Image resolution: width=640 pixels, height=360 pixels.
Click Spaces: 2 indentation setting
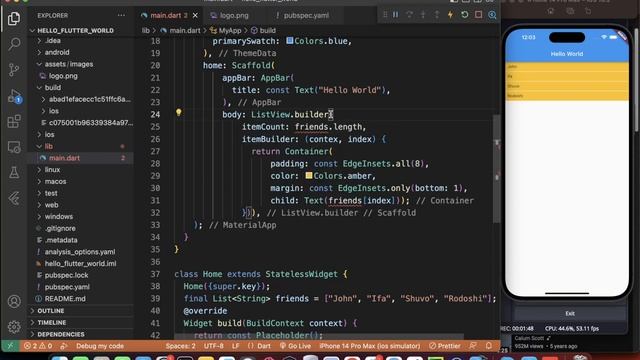click(180, 346)
